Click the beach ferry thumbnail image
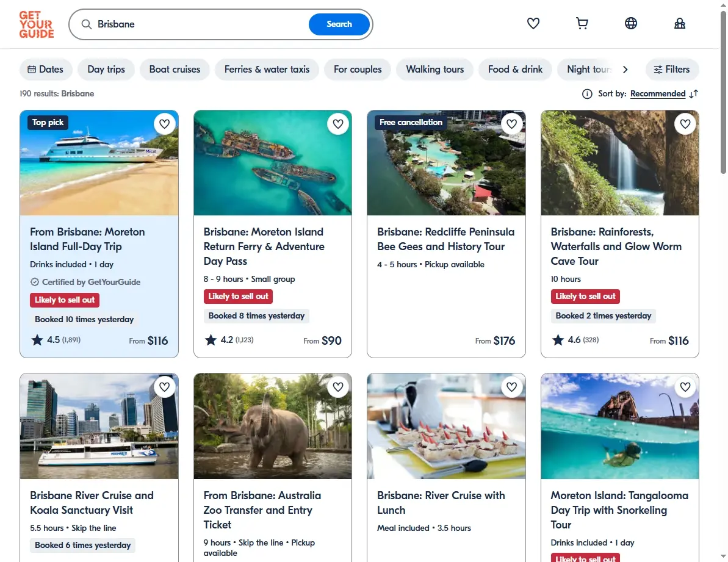Image resolution: width=728 pixels, height=562 pixels. [99, 163]
